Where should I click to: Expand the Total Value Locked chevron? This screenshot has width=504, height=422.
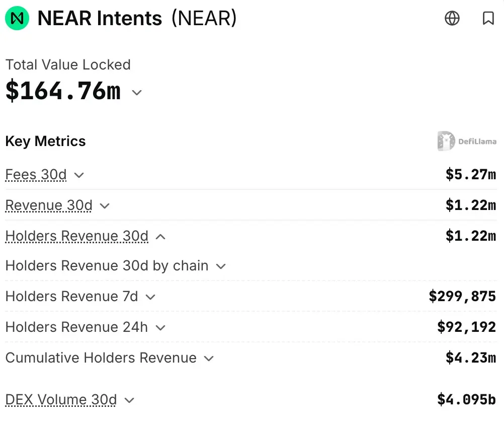point(137,93)
